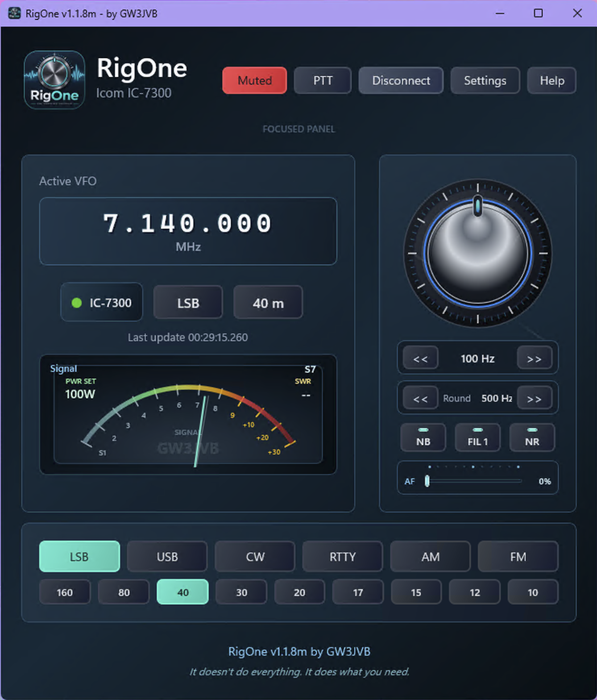Switch to the 80 band
This screenshot has height=700, width=597.
[x=124, y=592]
